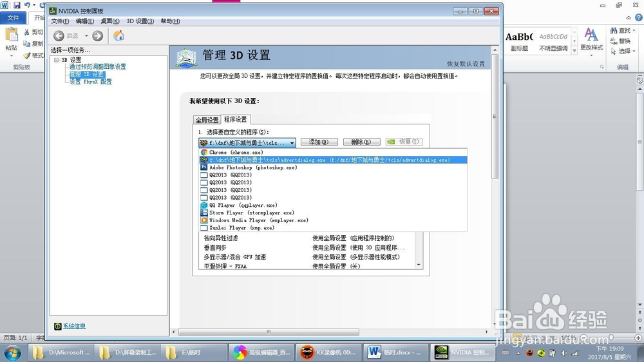Screen dimensions: 644x362
Task: Click the volume speaker tray icon
Action: tap(564, 353)
